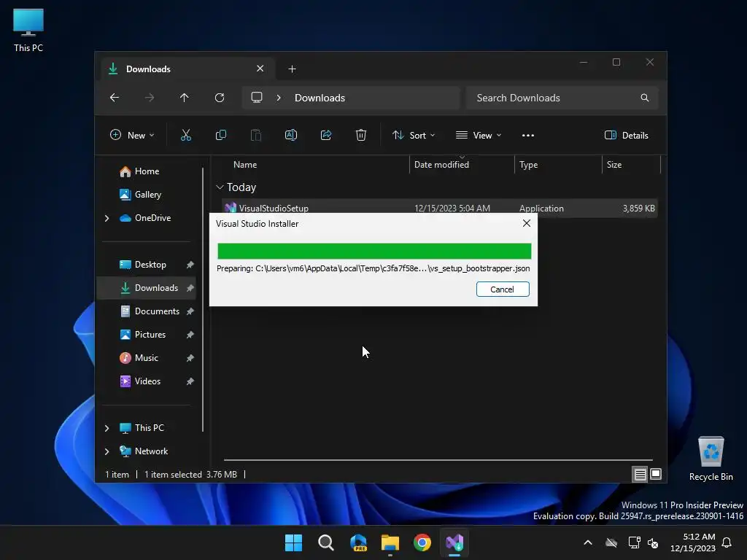Close the Downloads tab
747x560 pixels.
[x=260, y=69]
